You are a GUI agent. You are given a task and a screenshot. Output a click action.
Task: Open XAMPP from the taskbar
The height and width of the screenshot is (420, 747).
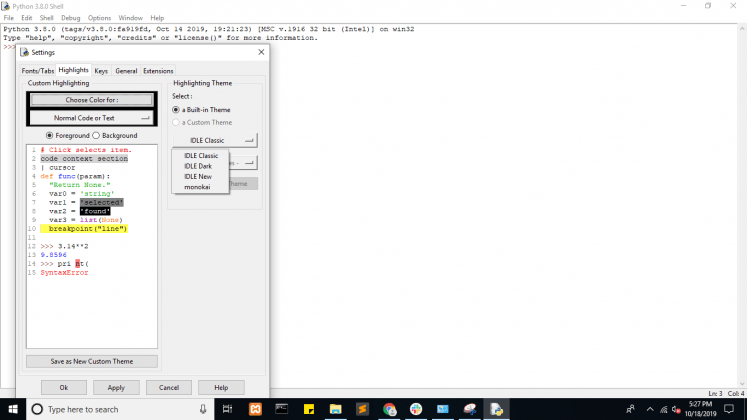point(255,409)
